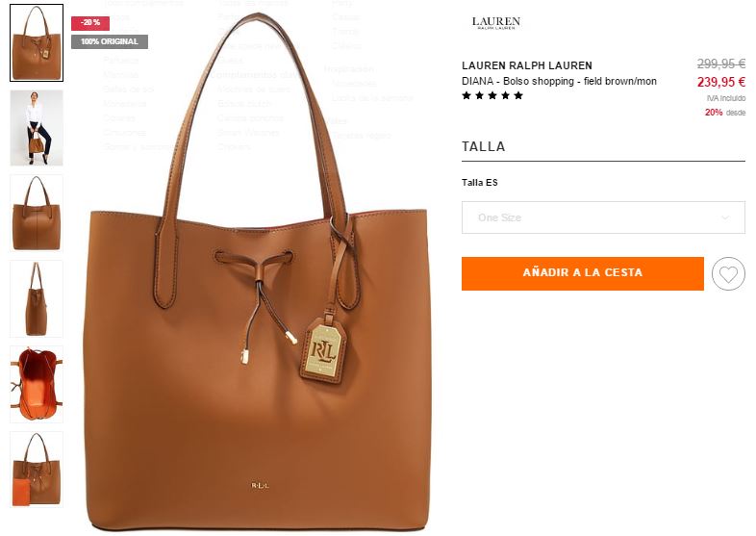This screenshot has height=536, width=756.
Task: View thumbnail of bag with orange pouch
Action: pyautogui.click(x=37, y=470)
